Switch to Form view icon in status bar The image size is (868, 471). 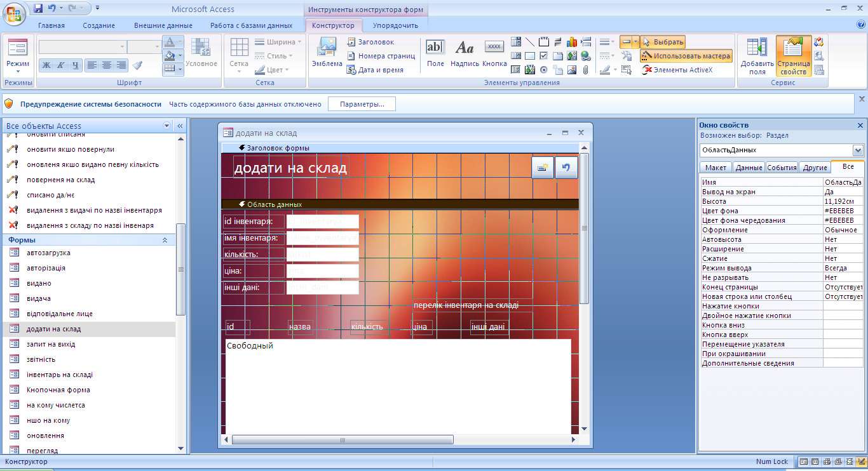[804, 461]
